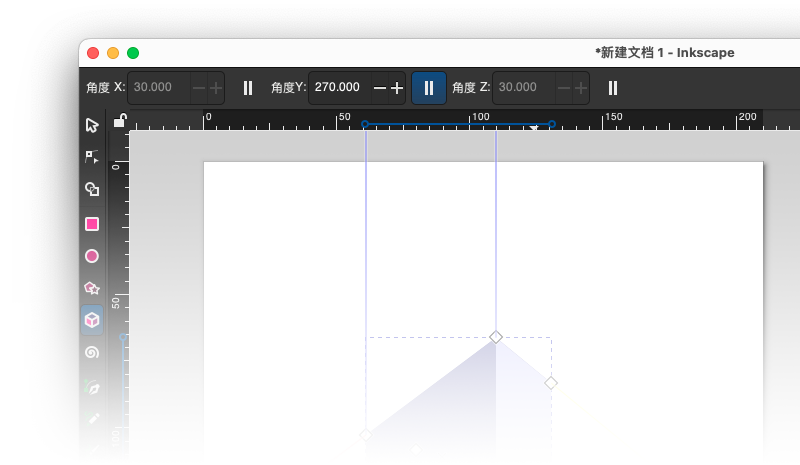
Task: Toggle Angle Y vanishing point parallel state
Action: tap(429, 88)
